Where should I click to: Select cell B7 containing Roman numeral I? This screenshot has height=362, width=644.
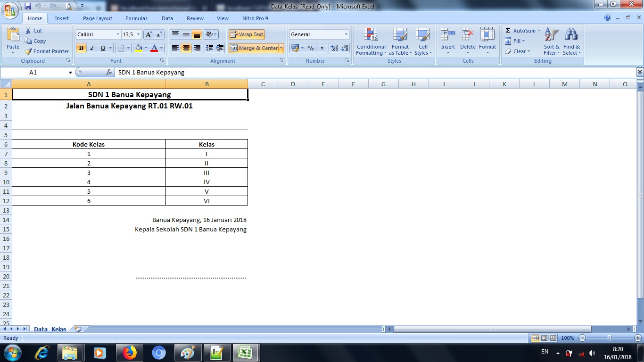[x=206, y=154]
